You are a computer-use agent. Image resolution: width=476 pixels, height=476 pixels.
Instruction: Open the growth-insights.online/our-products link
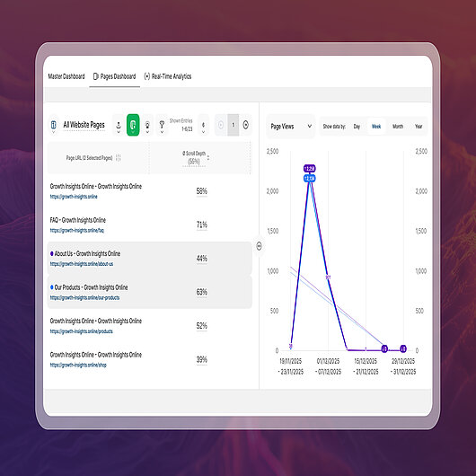click(x=84, y=298)
